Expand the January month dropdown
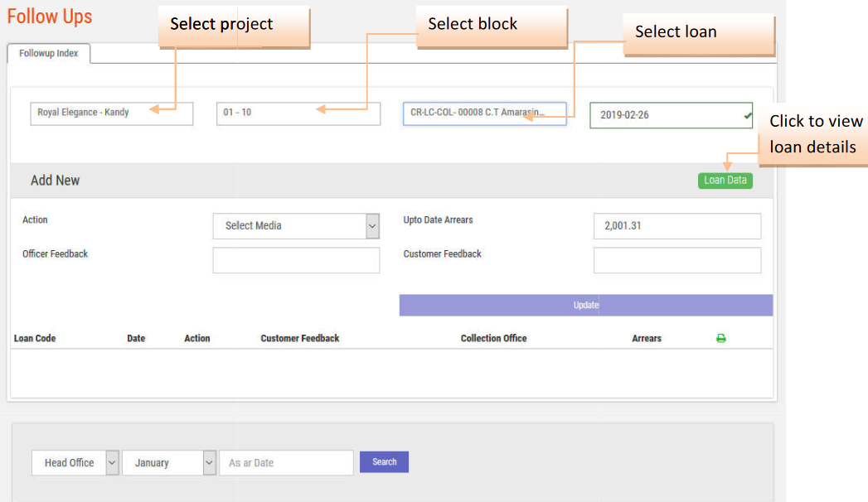868x502 pixels. click(169, 463)
